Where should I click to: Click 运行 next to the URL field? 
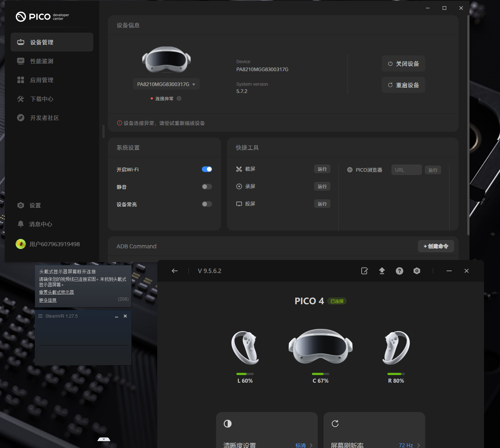click(x=433, y=170)
